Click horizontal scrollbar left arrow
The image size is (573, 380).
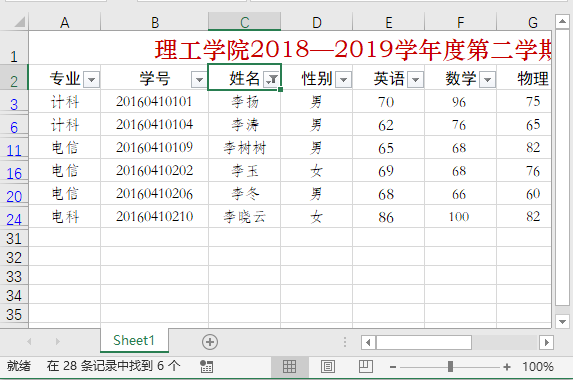tap(368, 342)
